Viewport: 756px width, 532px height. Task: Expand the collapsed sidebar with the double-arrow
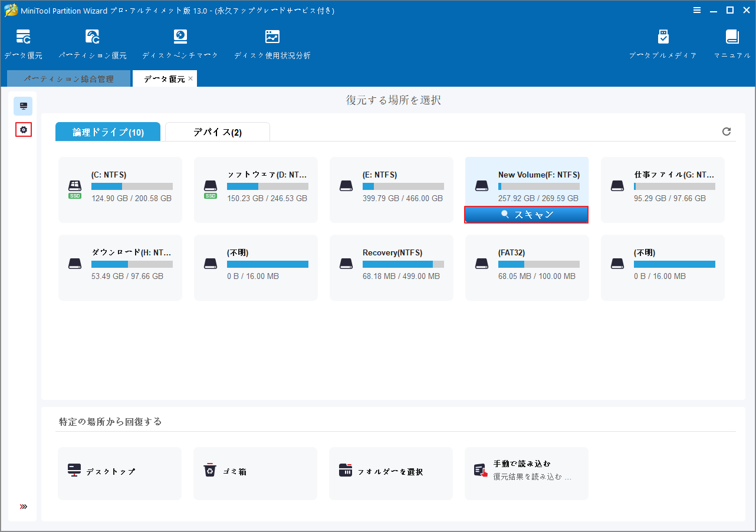(23, 506)
